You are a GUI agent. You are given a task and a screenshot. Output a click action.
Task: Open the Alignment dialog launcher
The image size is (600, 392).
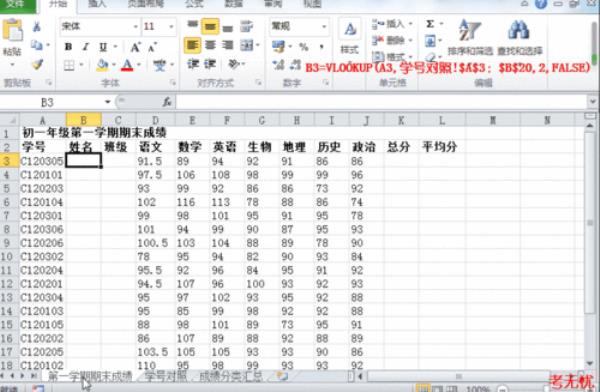click(x=258, y=82)
